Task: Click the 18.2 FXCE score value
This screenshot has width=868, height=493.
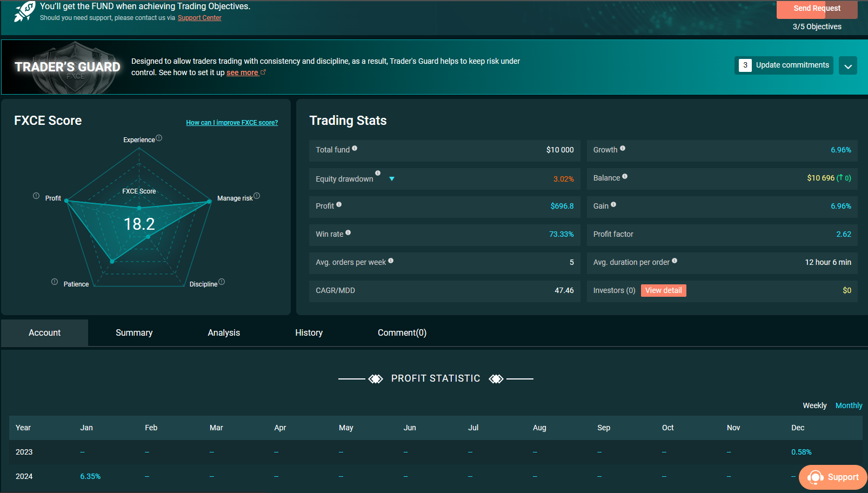Action: point(139,224)
